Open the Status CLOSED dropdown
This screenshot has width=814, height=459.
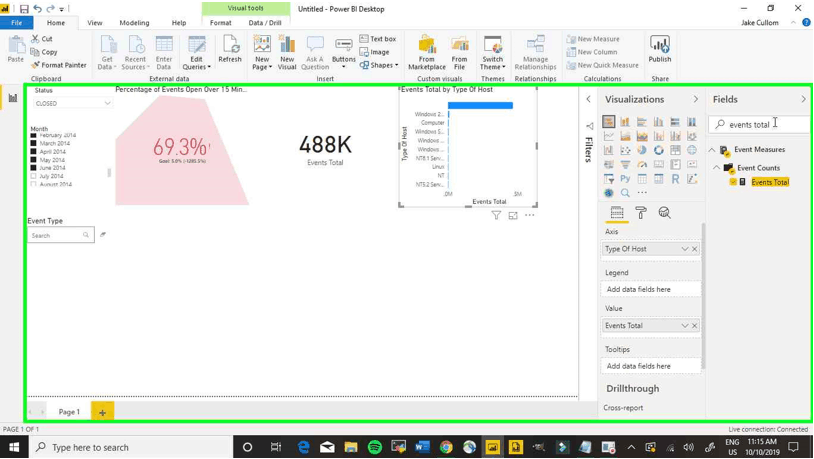pos(72,103)
